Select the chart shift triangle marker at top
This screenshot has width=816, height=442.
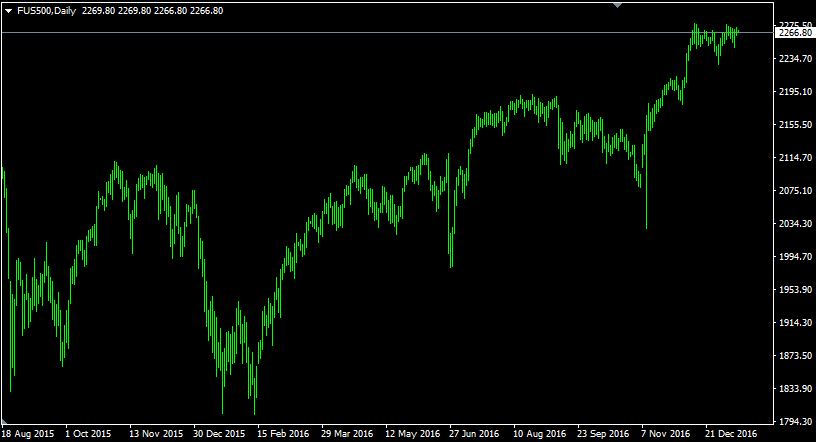618,5
